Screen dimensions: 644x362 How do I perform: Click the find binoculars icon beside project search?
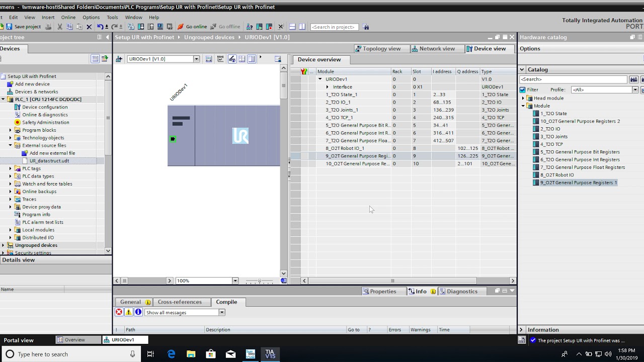366,27
